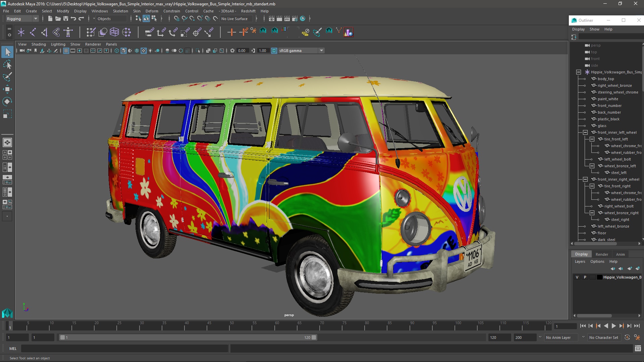
Task: Choose the Paint selection tool
Action: [x=7, y=77]
